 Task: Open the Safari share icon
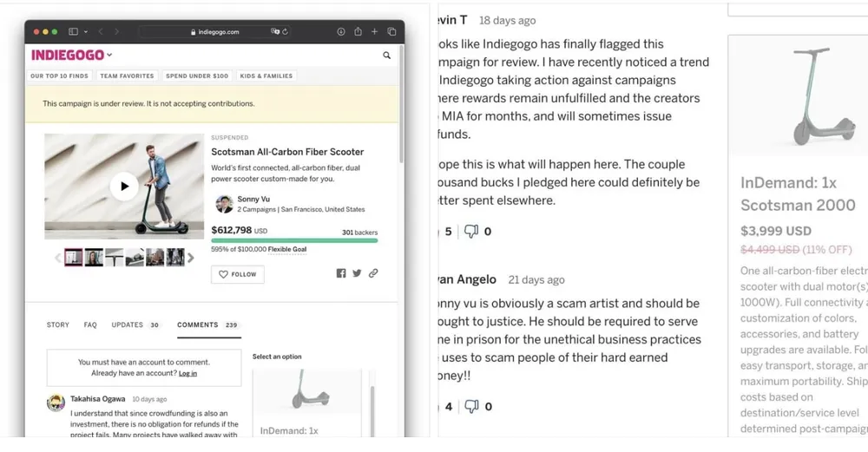(358, 32)
